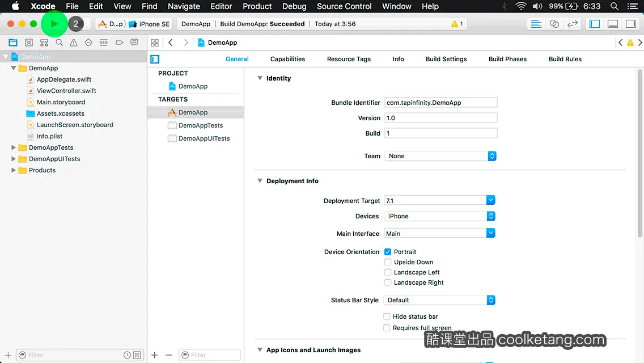Hide the project and targets list

(x=155, y=59)
